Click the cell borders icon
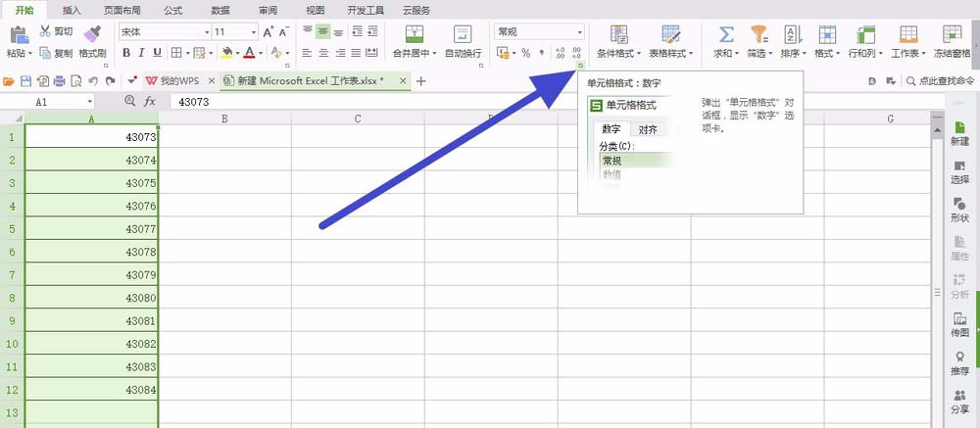 tap(176, 53)
